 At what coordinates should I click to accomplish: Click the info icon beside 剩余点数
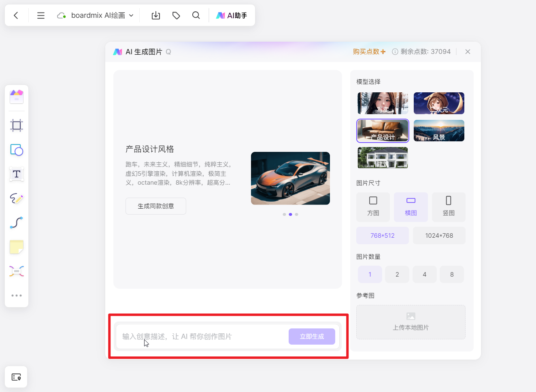point(395,52)
